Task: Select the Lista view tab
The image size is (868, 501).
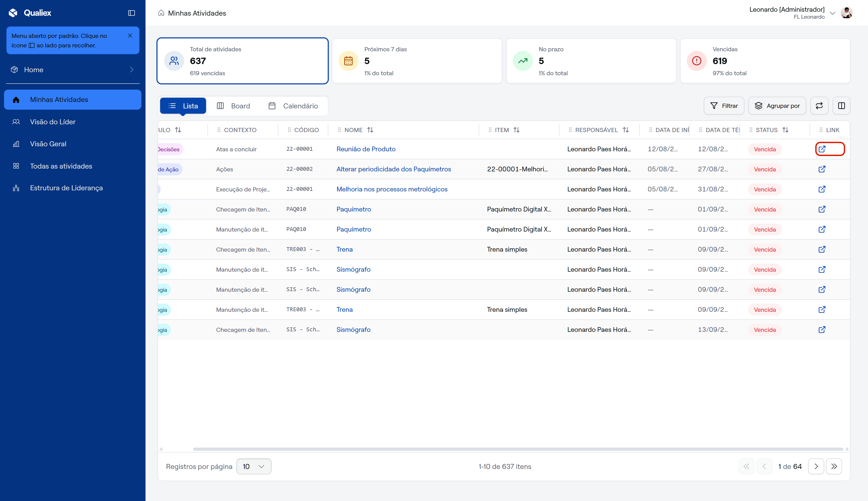Action: click(183, 106)
